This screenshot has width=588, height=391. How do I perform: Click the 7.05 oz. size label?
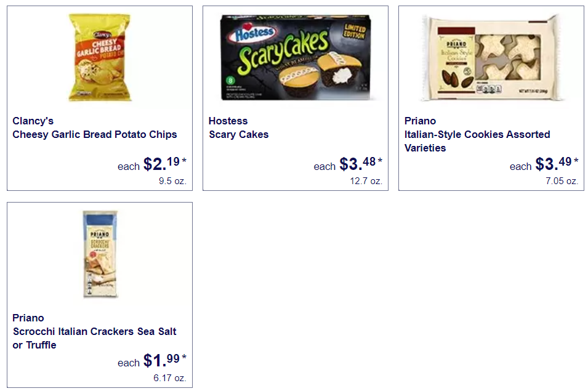[562, 181]
